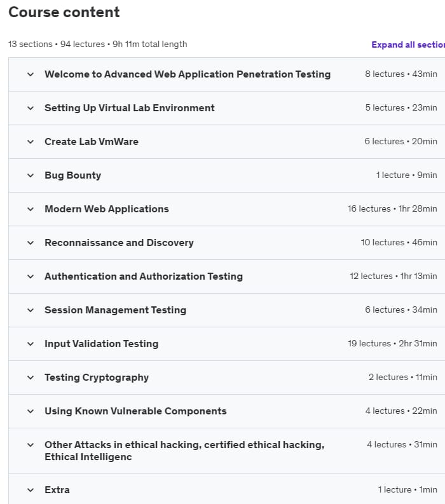This screenshot has width=445, height=504.
Task: Select the Extra section title
Action: pyautogui.click(x=57, y=490)
